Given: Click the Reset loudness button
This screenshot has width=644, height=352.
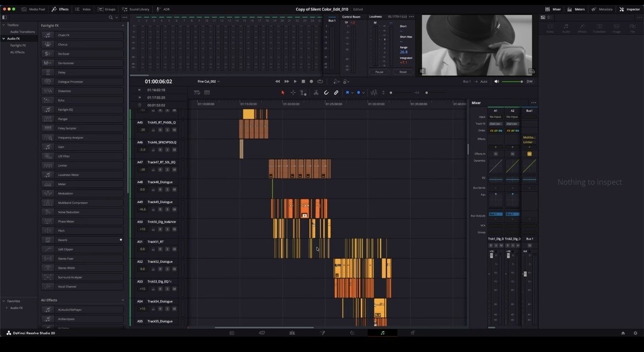Looking at the screenshot, I should [403, 72].
